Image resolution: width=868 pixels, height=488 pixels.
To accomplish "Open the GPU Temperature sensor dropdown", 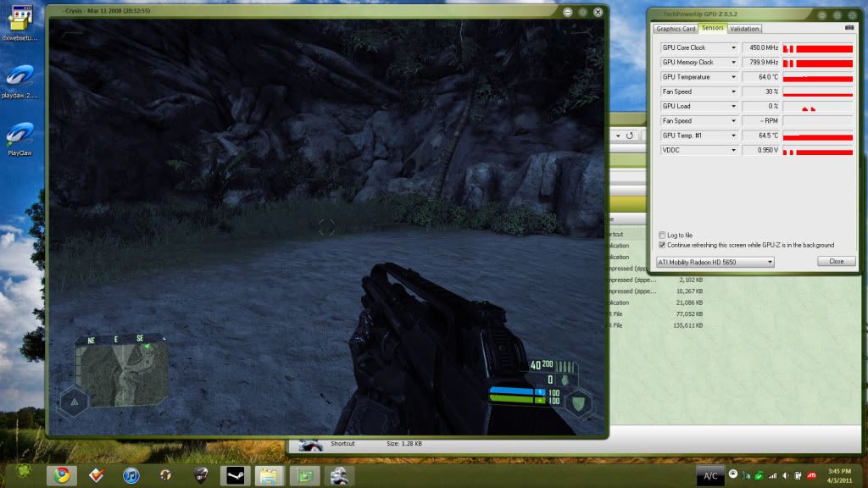I will [733, 77].
